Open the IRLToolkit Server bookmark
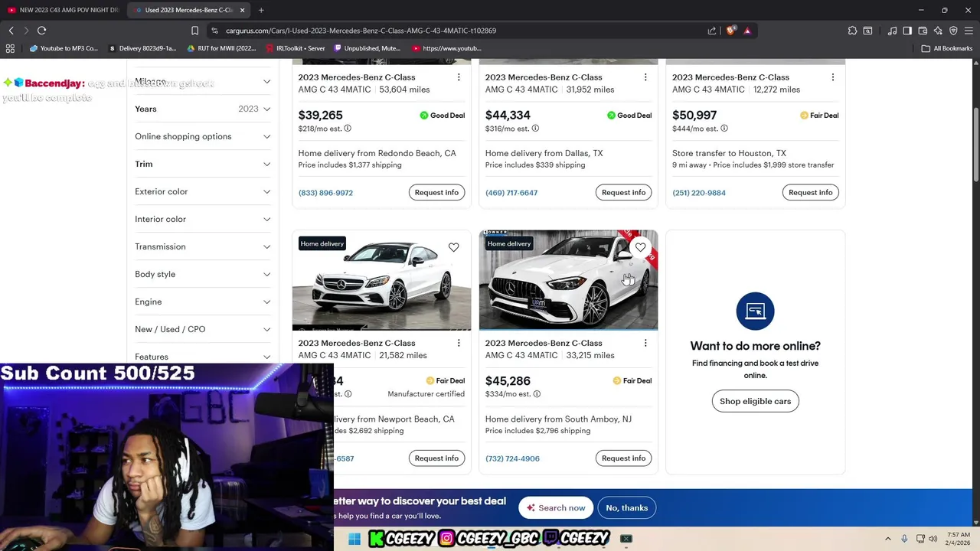Image resolution: width=980 pixels, height=551 pixels. coord(296,48)
